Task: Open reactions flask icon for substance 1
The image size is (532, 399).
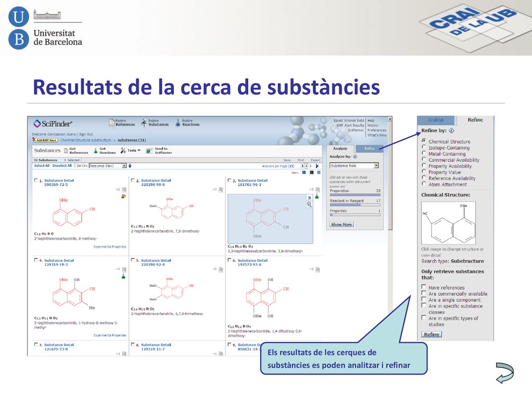Action: tap(124, 196)
